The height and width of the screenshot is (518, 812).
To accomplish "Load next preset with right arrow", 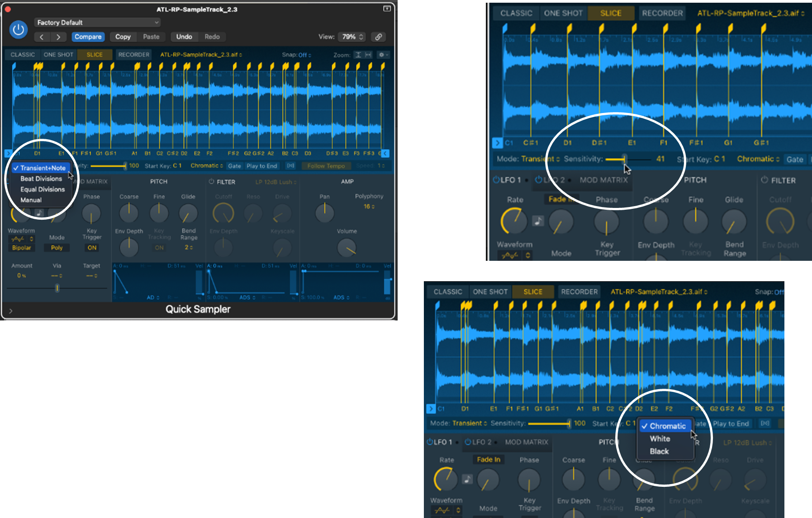I will coord(58,37).
